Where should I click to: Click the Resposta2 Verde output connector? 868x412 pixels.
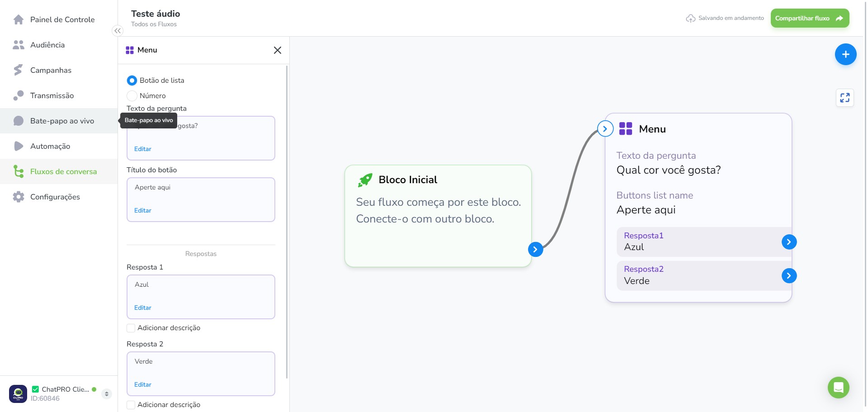tap(789, 276)
